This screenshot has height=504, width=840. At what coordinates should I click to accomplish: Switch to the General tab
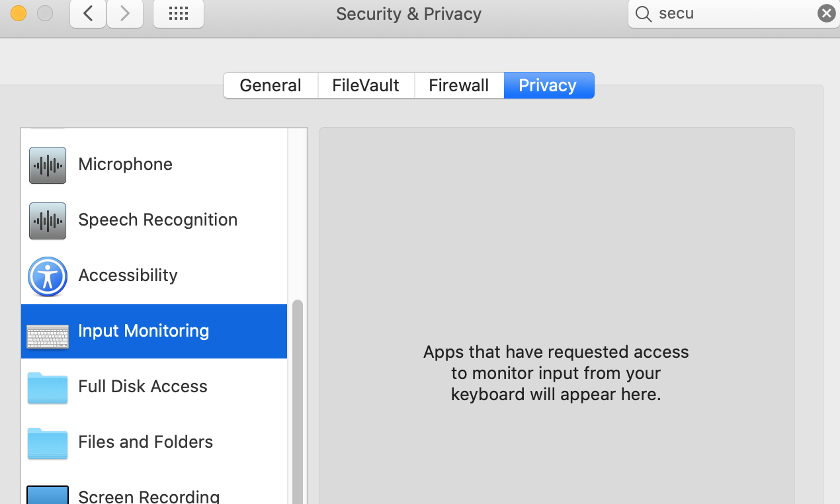pos(270,85)
